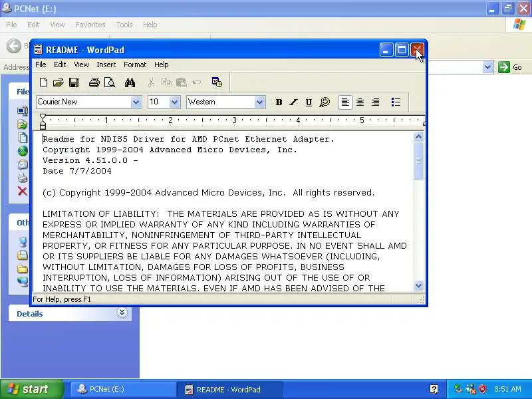Click the indent marker on the ruler
Image resolution: width=532 pixels, height=399 pixels.
click(x=43, y=122)
